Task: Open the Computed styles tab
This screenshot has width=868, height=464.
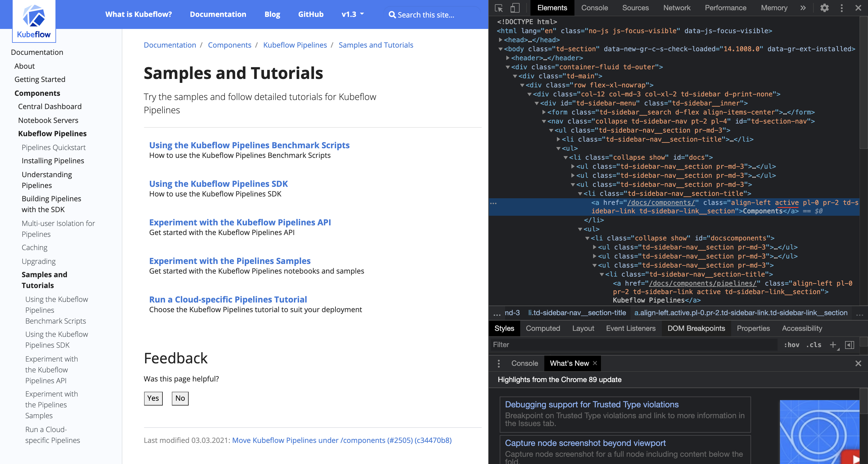Action: click(x=543, y=328)
